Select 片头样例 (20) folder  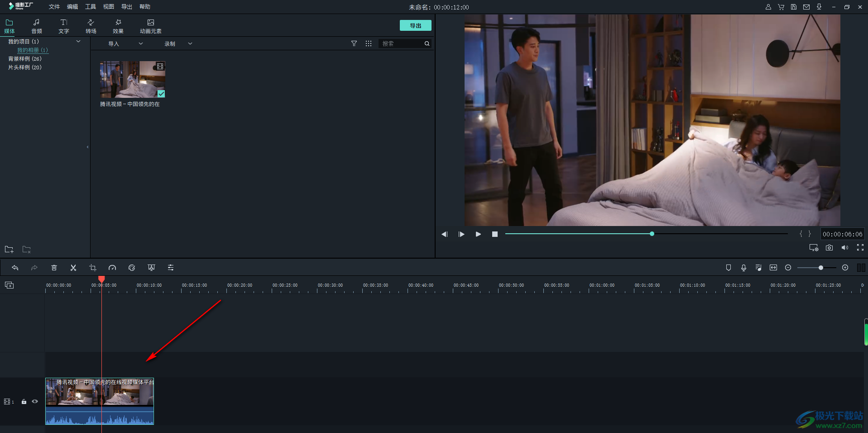[x=25, y=67]
